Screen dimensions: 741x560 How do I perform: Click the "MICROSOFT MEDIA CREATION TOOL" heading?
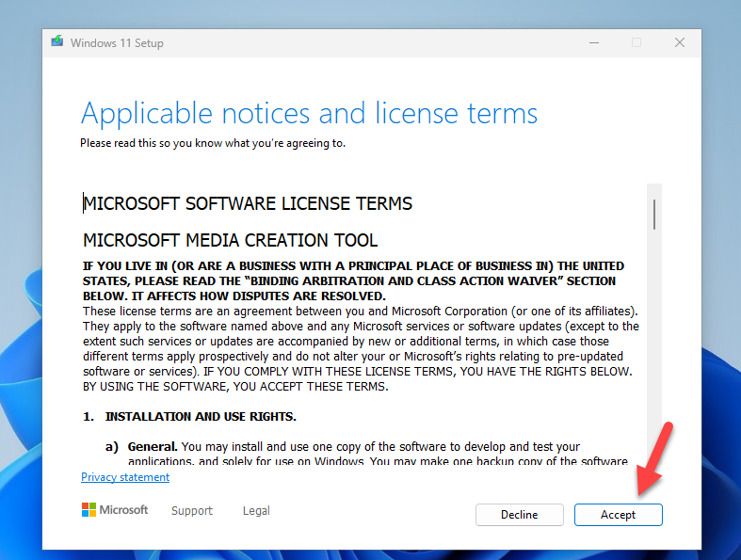click(x=230, y=240)
